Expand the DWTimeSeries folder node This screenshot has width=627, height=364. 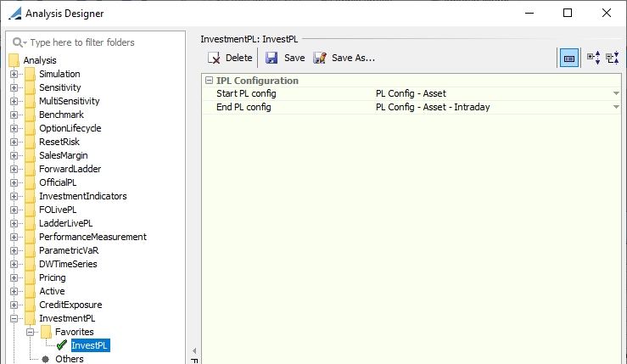(x=14, y=265)
